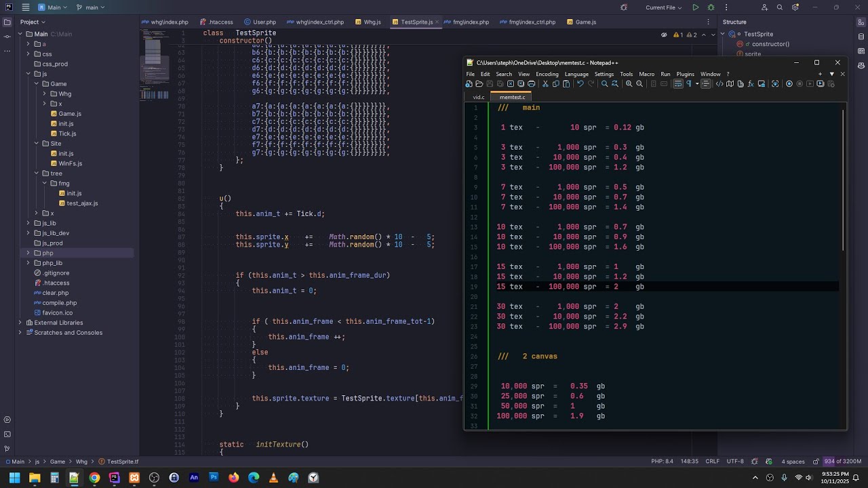Run the current file with the green play icon
Image resolution: width=868 pixels, height=488 pixels.
(x=695, y=7)
